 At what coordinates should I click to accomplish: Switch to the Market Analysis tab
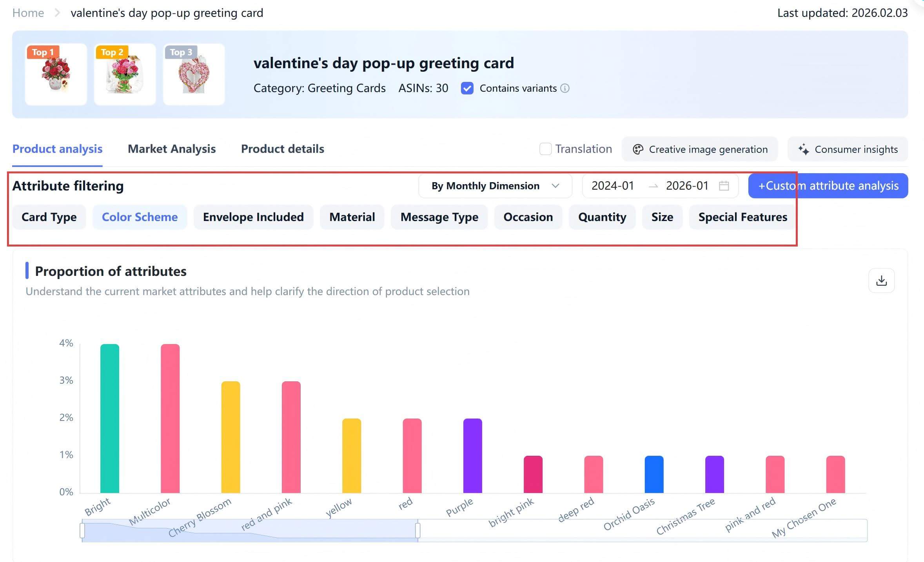pyautogui.click(x=172, y=149)
